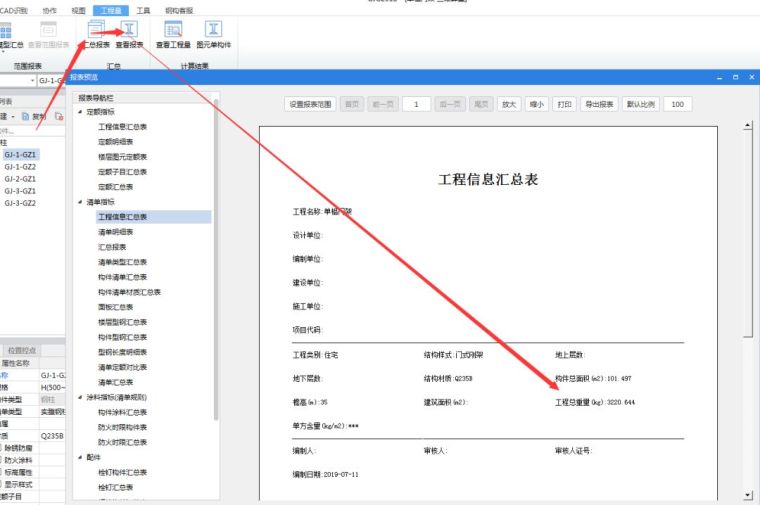
Task: Open the 视图 ribbon tab
Action: coord(80,8)
